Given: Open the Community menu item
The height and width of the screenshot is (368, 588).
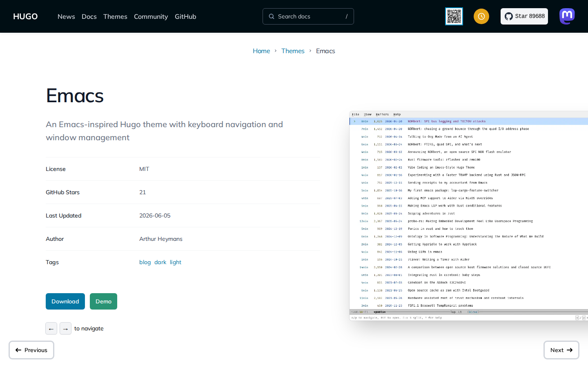Looking at the screenshot, I should click(151, 16).
